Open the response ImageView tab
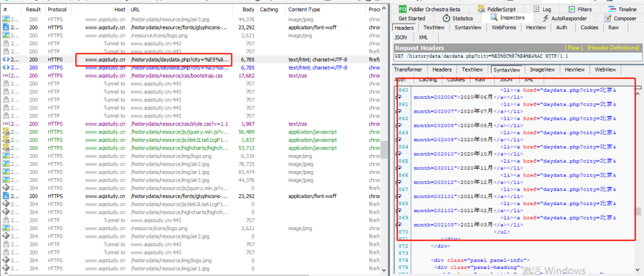This screenshot has height=276, width=644. [542, 70]
